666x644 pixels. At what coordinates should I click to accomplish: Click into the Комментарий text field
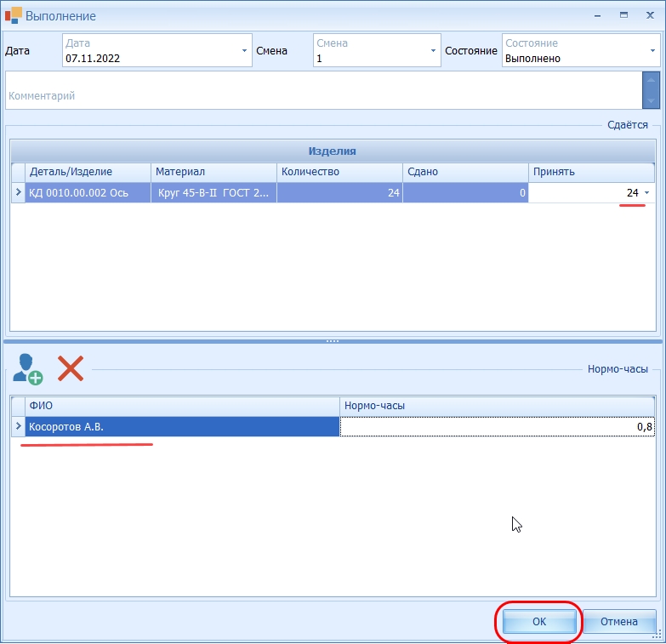324,90
